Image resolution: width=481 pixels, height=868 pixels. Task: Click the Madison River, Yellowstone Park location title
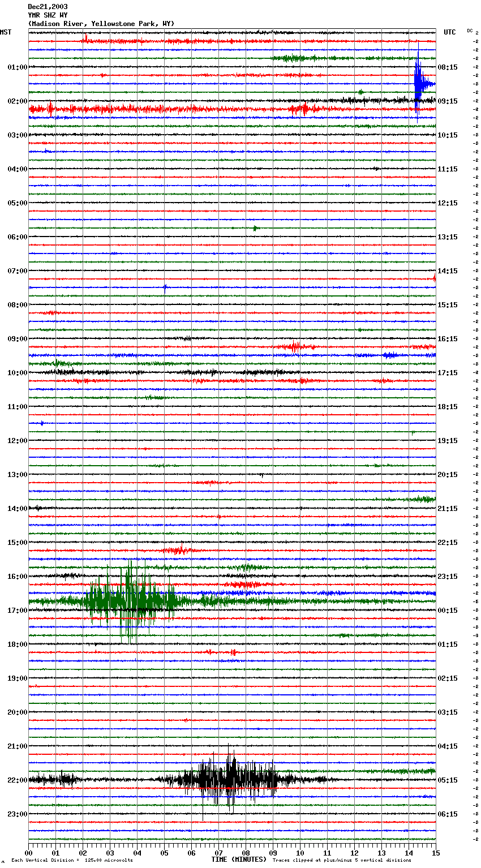pos(101,24)
